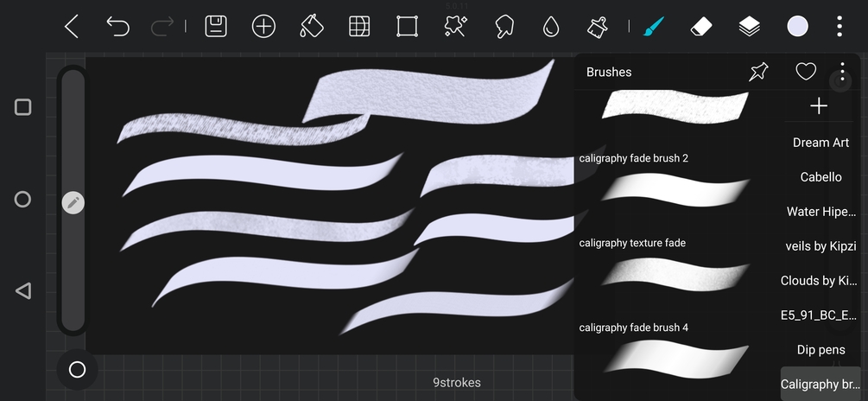The height and width of the screenshot is (401, 868).
Task: Switch to veils by Kipzi category
Action: click(x=821, y=246)
